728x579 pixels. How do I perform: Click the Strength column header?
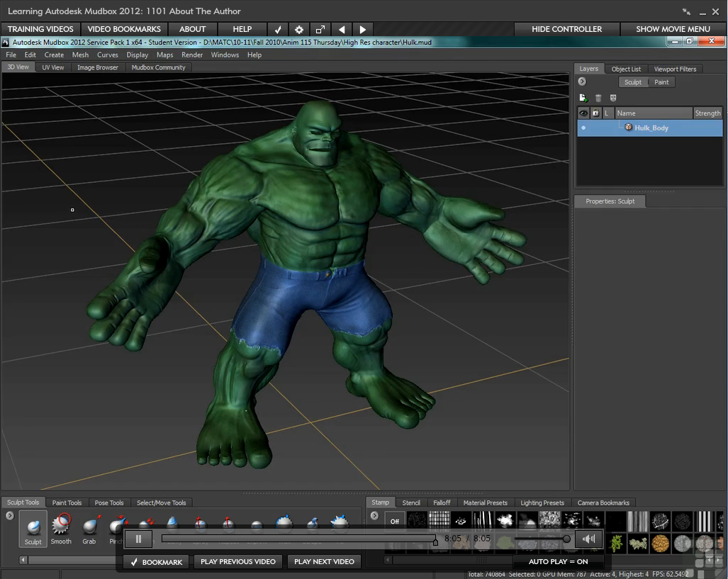pyautogui.click(x=707, y=113)
